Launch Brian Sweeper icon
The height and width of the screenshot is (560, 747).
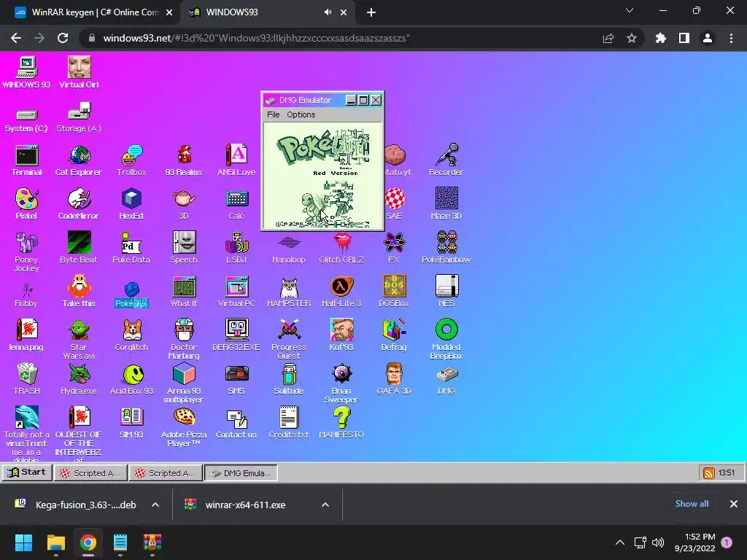[x=341, y=383]
